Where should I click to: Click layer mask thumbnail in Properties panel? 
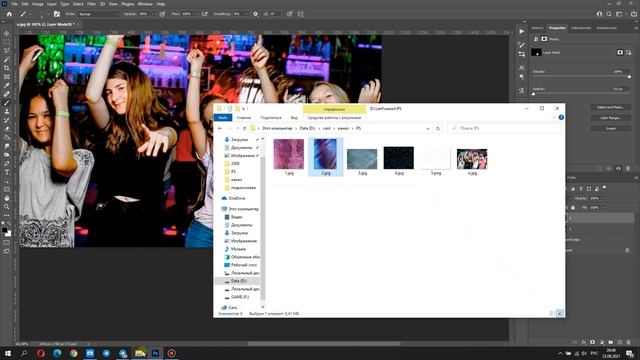click(x=536, y=52)
